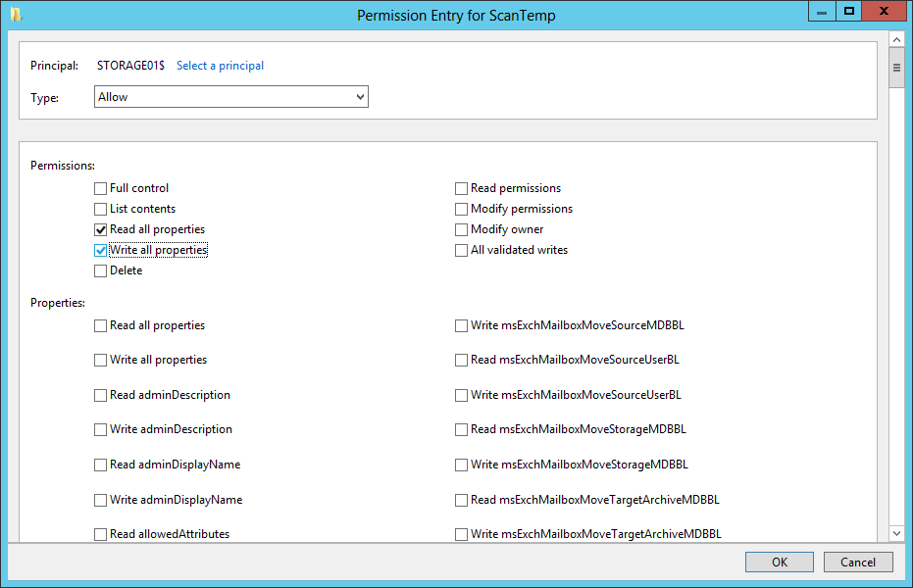Confirm changes with the OK button
Screen dimensions: 913x588
tap(779, 562)
